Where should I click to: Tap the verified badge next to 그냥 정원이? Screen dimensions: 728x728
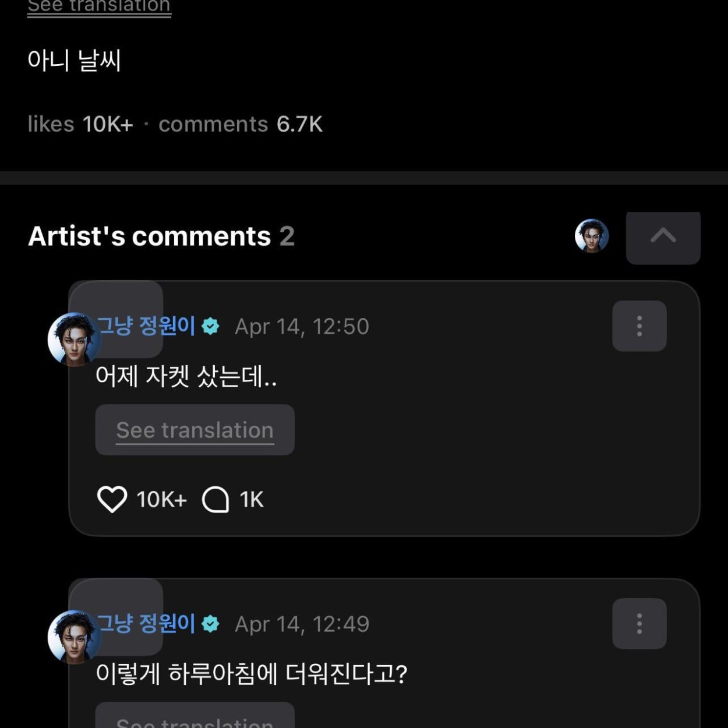(210, 327)
